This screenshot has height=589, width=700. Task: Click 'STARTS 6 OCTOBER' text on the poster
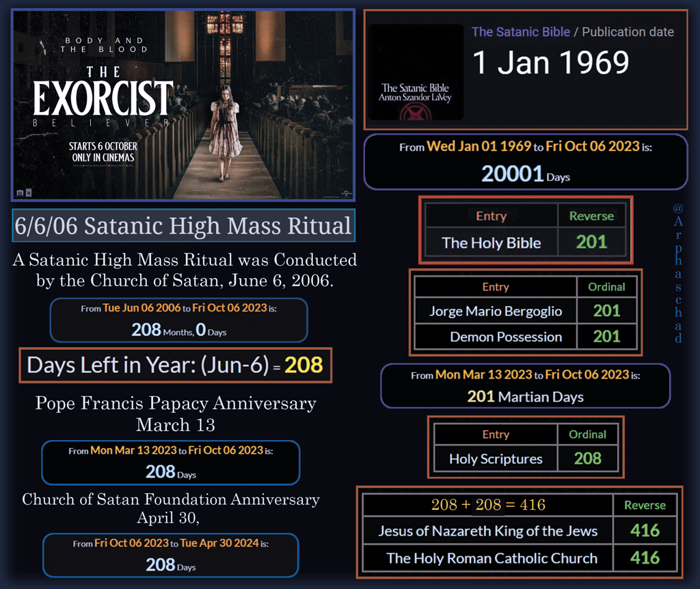103,146
